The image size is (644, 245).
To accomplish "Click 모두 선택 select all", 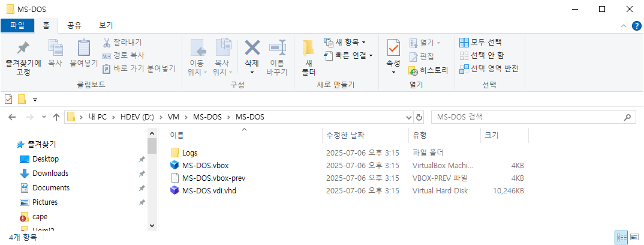I will pyautogui.click(x=480, y=42).
